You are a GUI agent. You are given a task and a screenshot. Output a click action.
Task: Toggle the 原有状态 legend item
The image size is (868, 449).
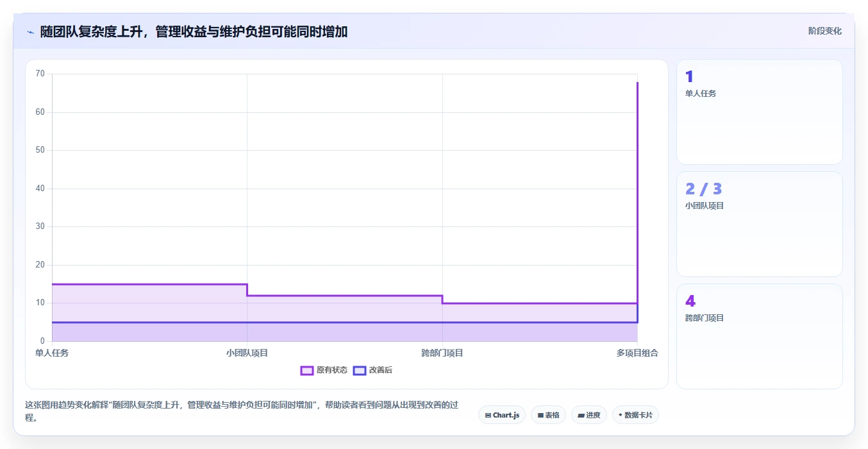[324, 370]
